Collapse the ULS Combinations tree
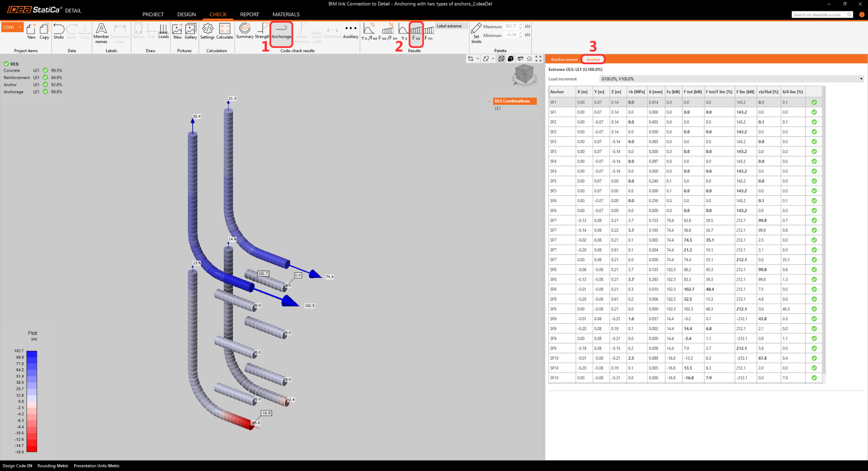 pos(489,101)
